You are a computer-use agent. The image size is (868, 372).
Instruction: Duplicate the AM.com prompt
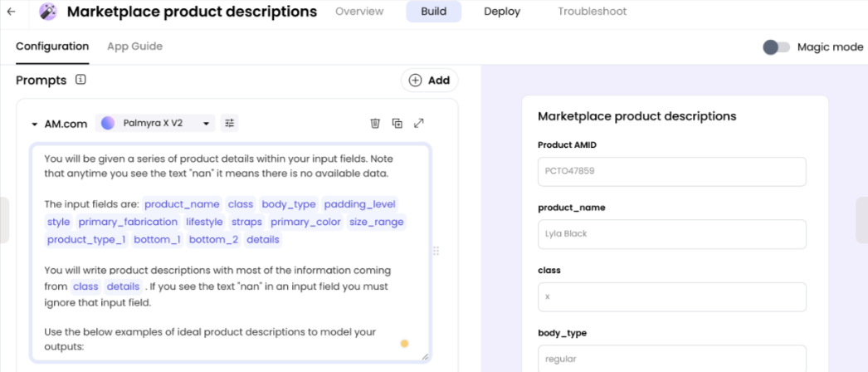pyautogui.click(x=397, y=123)
